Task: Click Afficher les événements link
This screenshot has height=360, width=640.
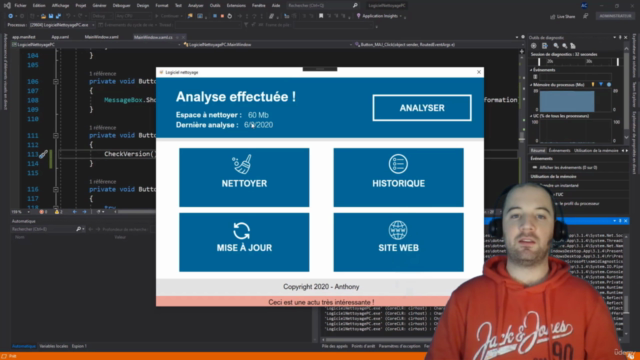Action: click(568, 167)
